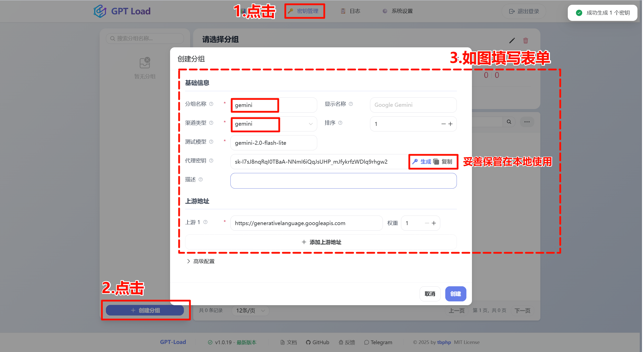The image size is (644, 352).
Task: Open 系统设置 from the top menu
Action: click(397, 11)
